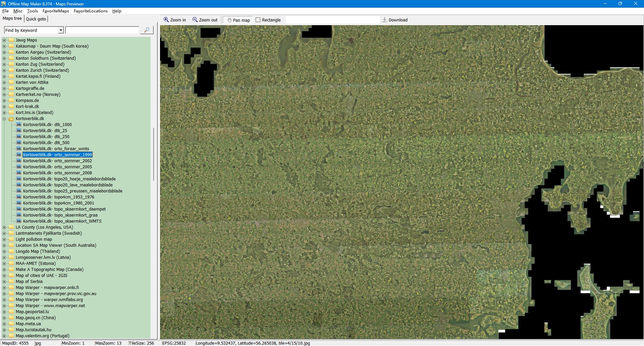
Task: Switch to the Quick goto tab
Action: point(36,19)
